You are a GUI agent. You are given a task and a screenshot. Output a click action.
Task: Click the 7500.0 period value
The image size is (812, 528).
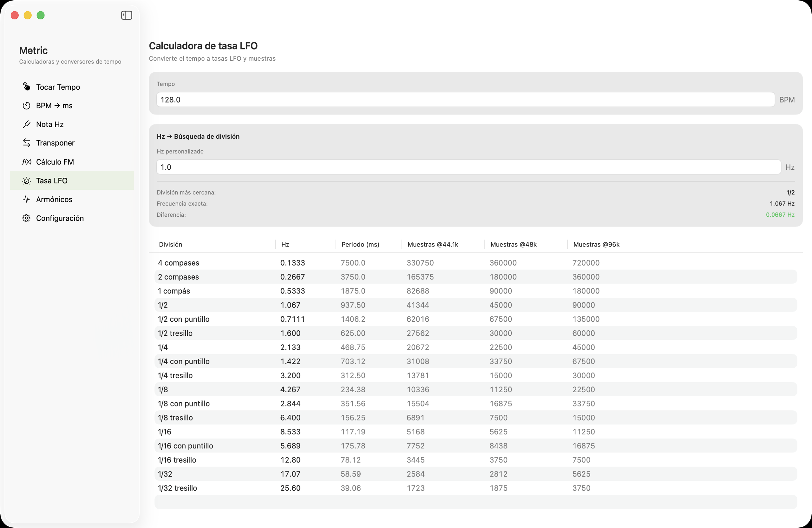coord(353,263)
